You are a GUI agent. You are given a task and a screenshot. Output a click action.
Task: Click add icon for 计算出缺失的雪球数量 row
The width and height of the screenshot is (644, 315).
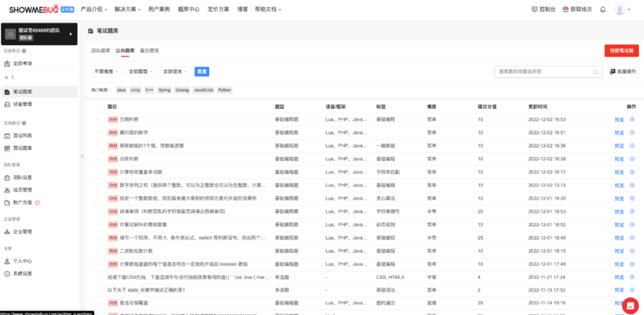tap(632, 225)
